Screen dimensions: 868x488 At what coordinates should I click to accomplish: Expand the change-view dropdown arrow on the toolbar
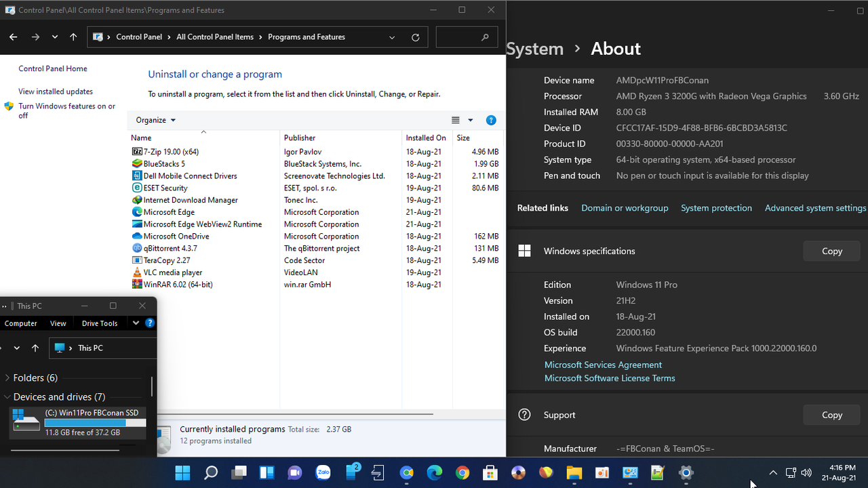click(470, 120)
